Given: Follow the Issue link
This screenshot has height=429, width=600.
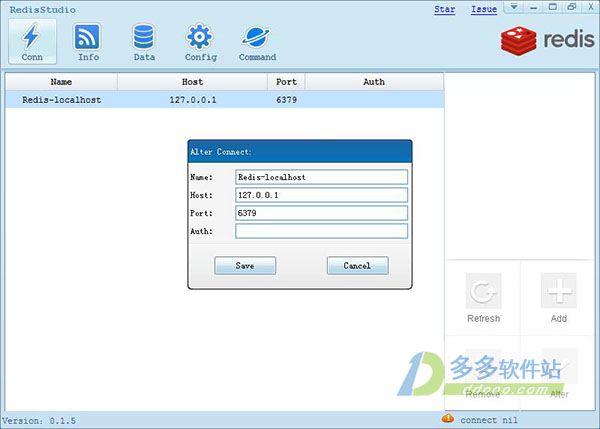Looking at the screenshot, I should tap(484, 9).
